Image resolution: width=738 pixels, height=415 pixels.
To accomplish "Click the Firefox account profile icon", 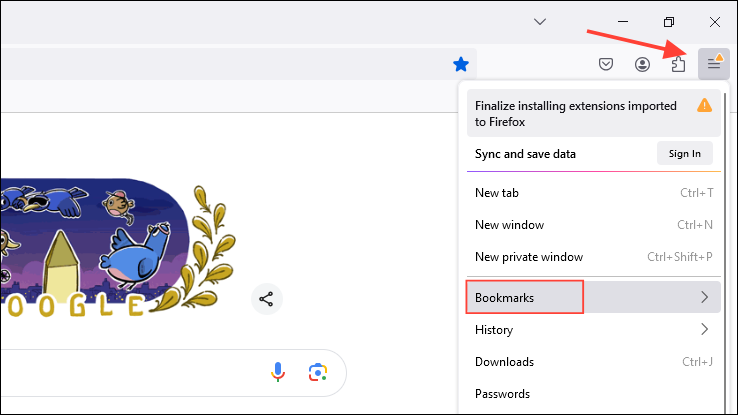I will [x=642, y=64].
